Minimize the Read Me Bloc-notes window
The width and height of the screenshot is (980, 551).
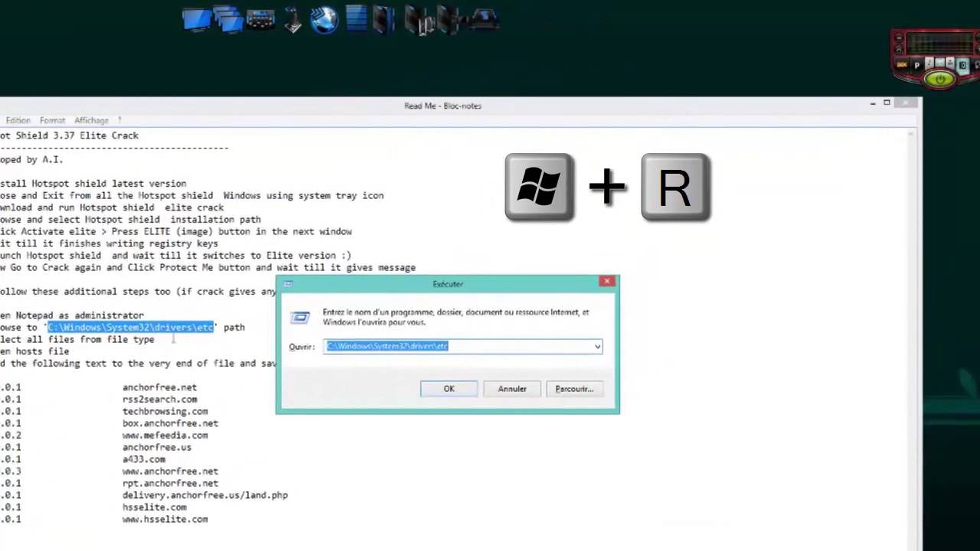[873, 103]
